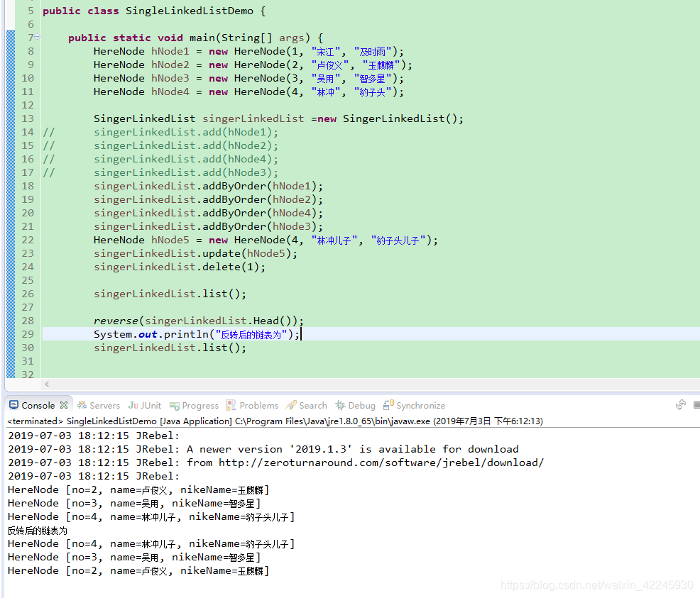Image resolution: width=700 pixels, height=598 pixels.
Task: Click the JRebel newer version message
Action: tap(263, 450)
